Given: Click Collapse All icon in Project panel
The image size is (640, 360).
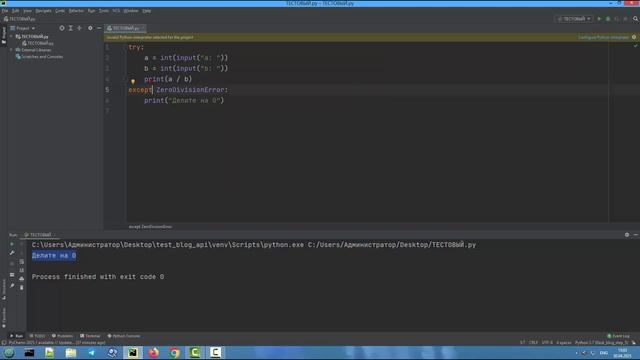Looking at the screenshot, I should (x=80, y=28).
